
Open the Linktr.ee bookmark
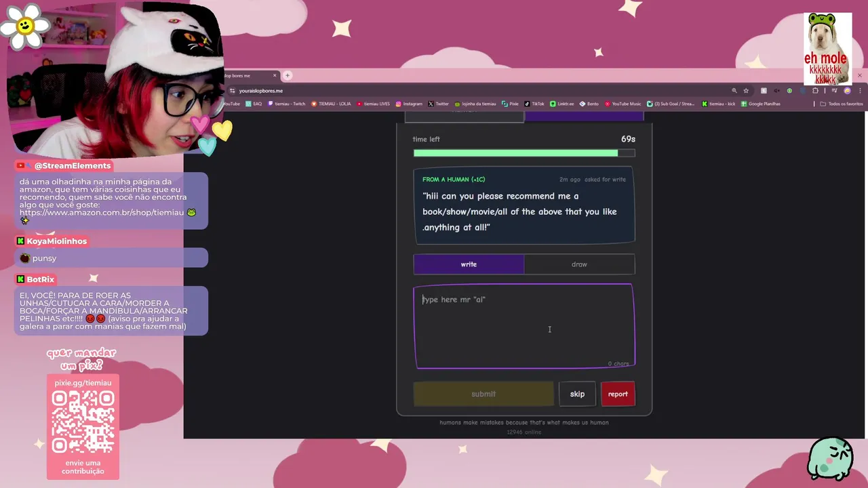point(562,104)
